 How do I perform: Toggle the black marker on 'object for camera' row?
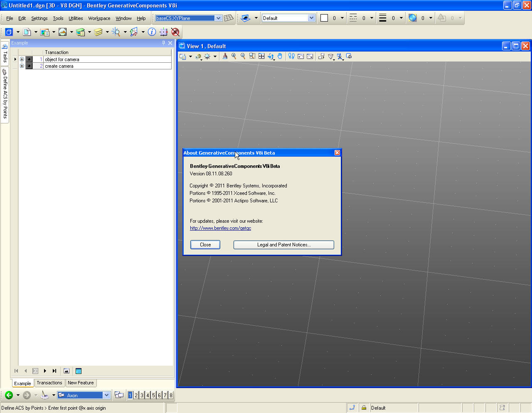(29, 59)
